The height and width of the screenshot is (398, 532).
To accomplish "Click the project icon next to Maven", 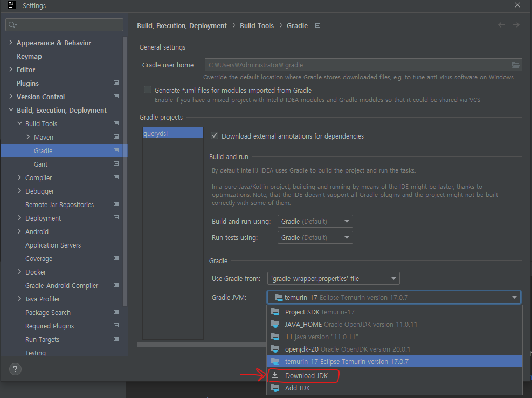I will [x=116, y=136].
